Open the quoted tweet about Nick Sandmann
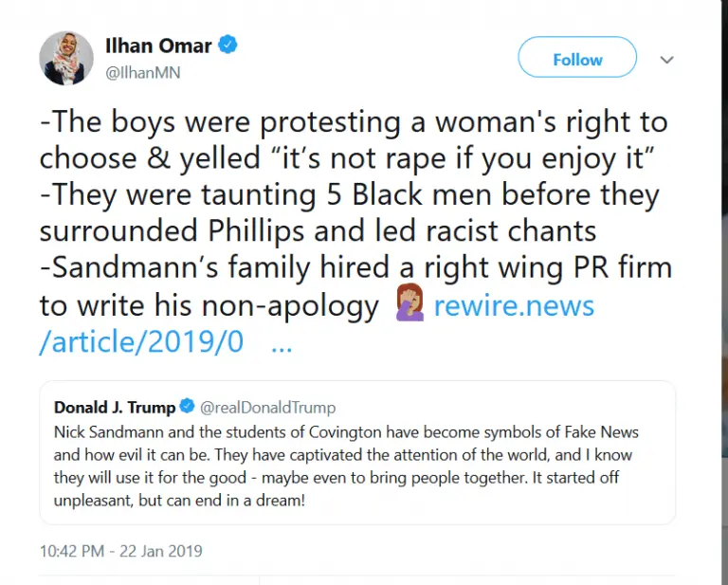 pos(356,465)
